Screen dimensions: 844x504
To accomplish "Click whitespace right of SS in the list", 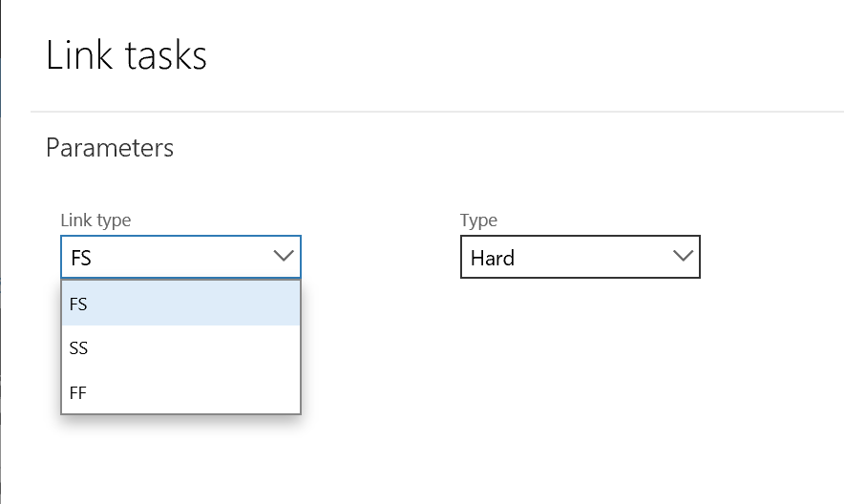I will click(x=210, y=348).
